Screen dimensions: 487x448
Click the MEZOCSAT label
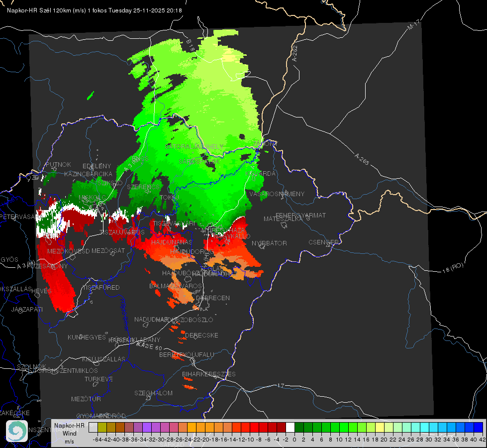108,250
